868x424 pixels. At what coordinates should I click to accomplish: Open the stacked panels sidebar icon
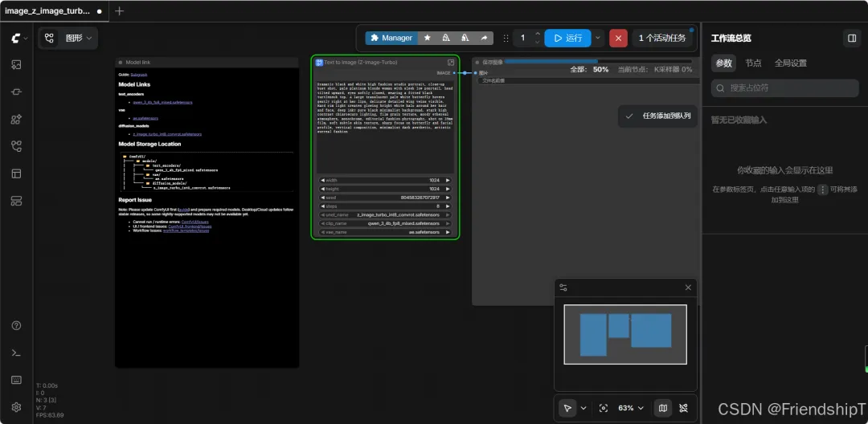[x=16, y=201]
